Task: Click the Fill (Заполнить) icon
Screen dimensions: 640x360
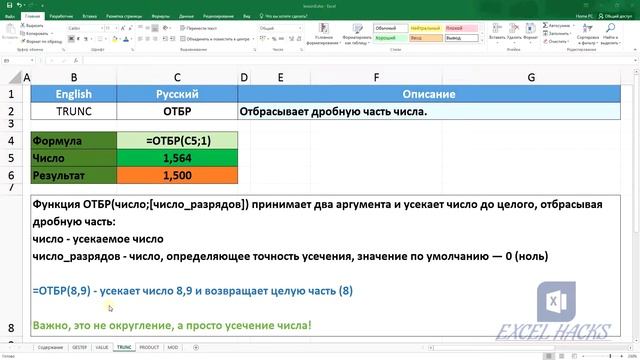Action: point(545,33)
